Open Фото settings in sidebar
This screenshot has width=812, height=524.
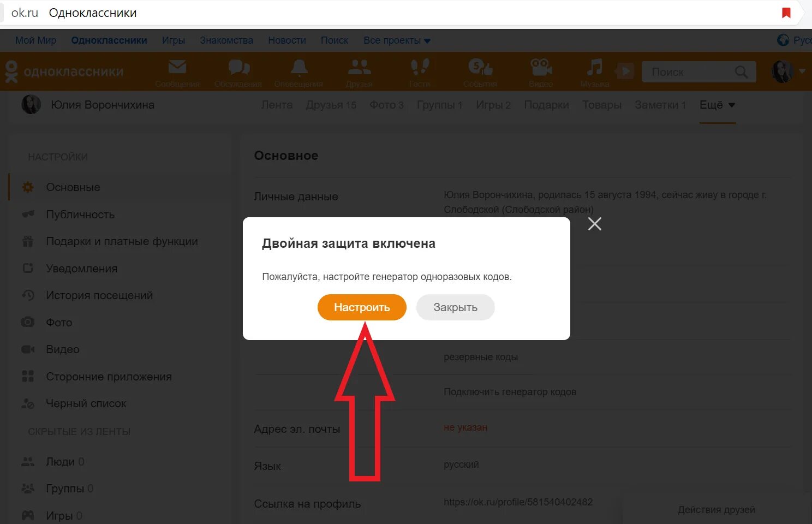click(x=59, y=323)
